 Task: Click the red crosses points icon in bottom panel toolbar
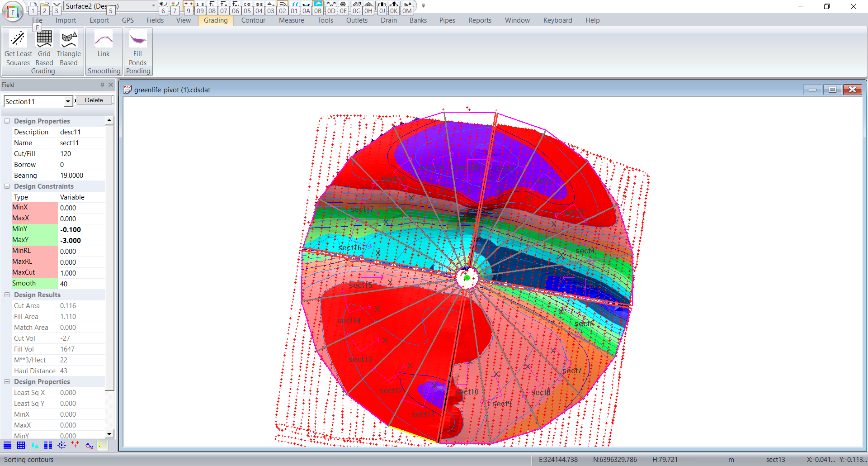tap(75, 445)
